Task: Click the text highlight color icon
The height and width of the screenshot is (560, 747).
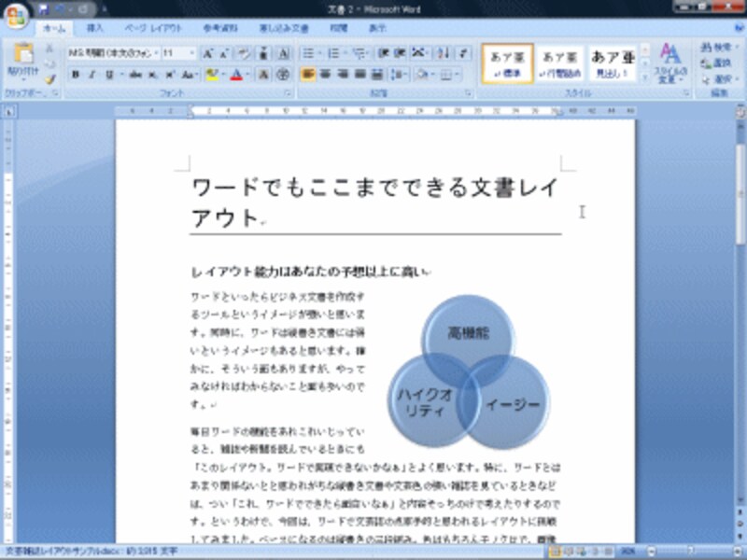Action: [x=213, y=72]
